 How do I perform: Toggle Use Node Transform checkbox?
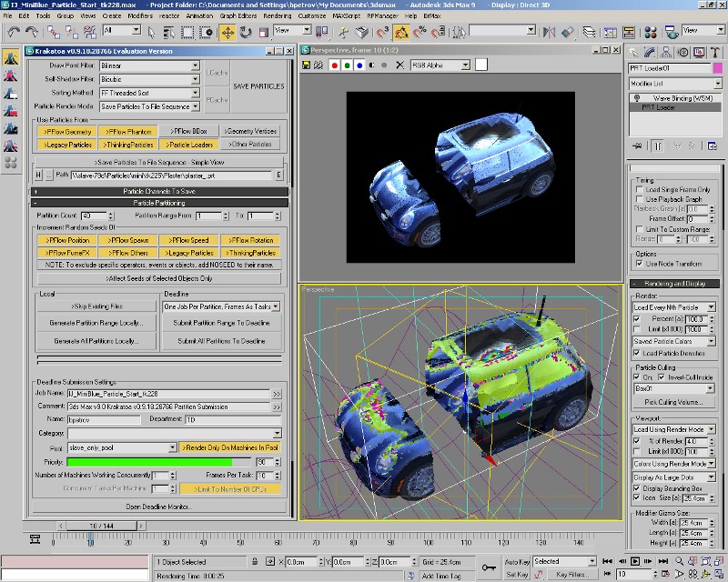point(640,264)
